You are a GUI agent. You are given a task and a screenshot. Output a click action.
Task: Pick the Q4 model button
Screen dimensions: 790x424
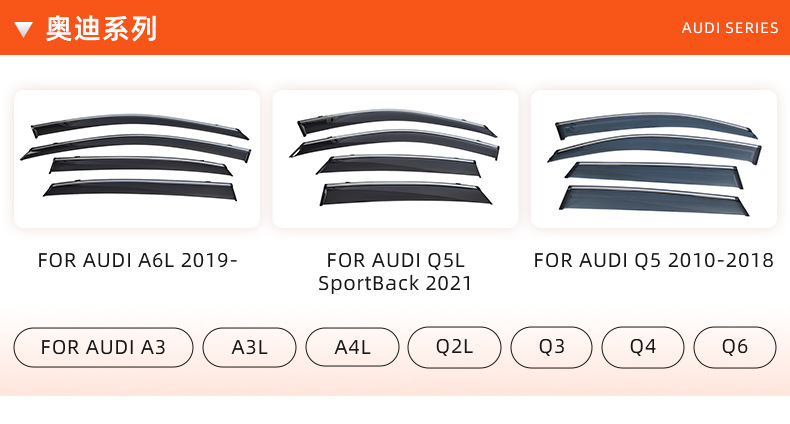tap(643, 347)
